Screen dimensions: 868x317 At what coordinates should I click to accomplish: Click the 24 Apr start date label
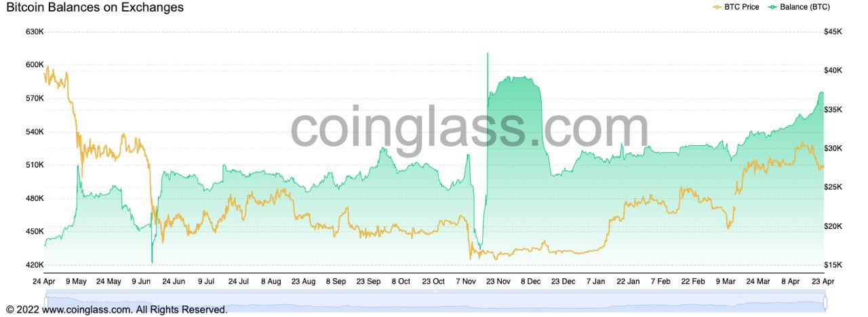(x=44, y=281)
